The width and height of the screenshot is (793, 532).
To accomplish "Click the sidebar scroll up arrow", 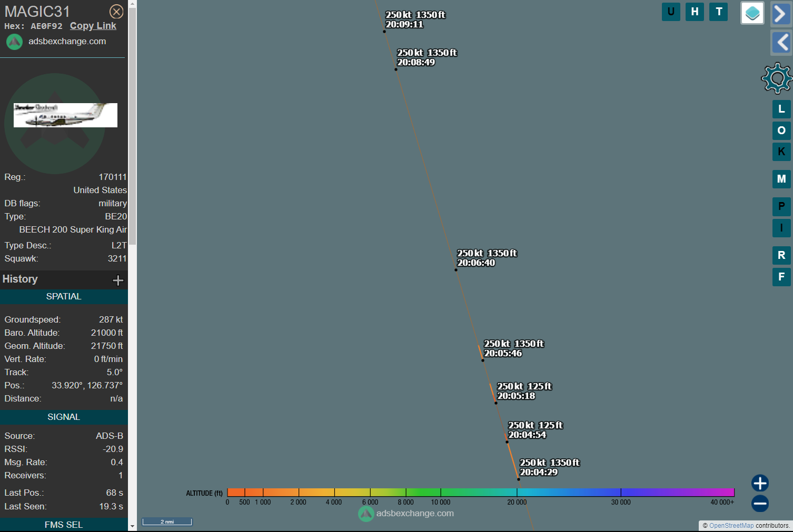I will [x=132, y=4].
